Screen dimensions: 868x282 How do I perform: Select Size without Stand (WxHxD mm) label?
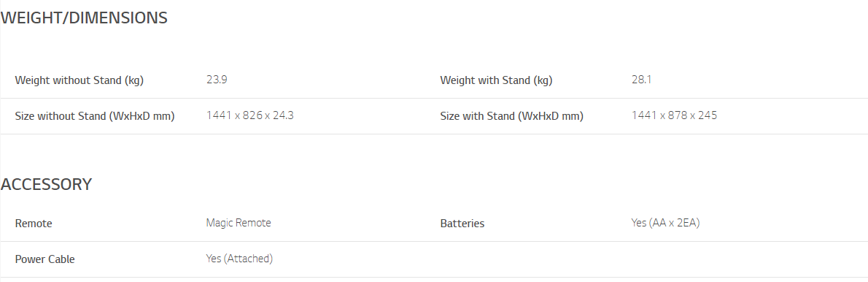95,116
